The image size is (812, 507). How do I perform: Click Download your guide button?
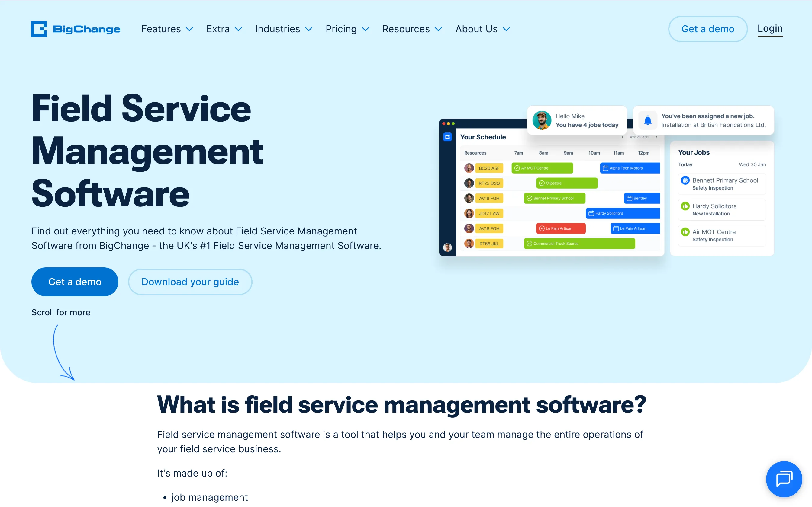190,282
